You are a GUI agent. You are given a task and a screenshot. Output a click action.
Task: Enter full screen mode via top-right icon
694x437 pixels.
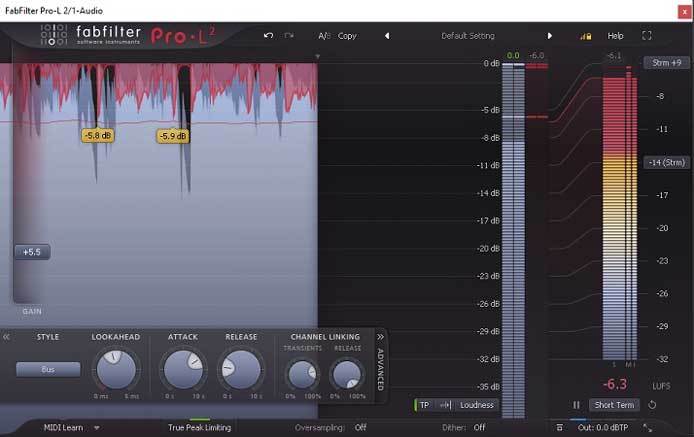click(x=647, y=36)
